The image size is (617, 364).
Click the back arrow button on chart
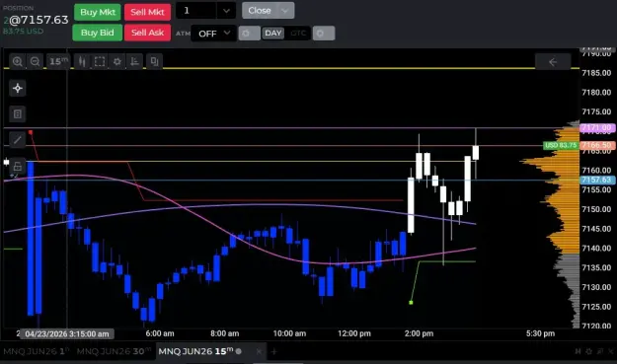(553, 62)
